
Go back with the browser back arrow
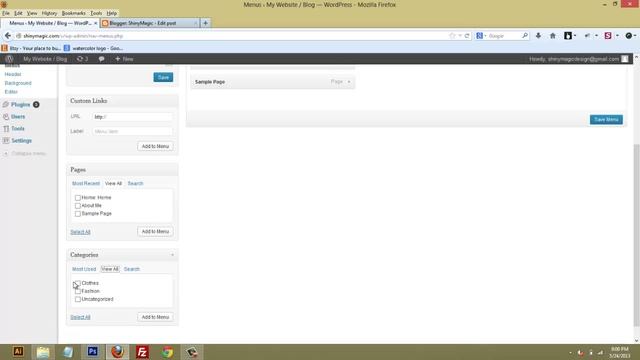(8, 36)
